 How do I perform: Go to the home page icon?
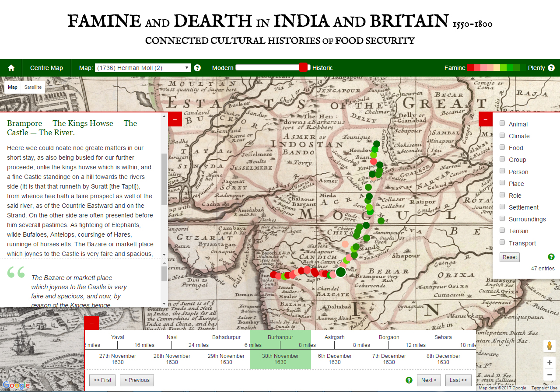(11, 68)
